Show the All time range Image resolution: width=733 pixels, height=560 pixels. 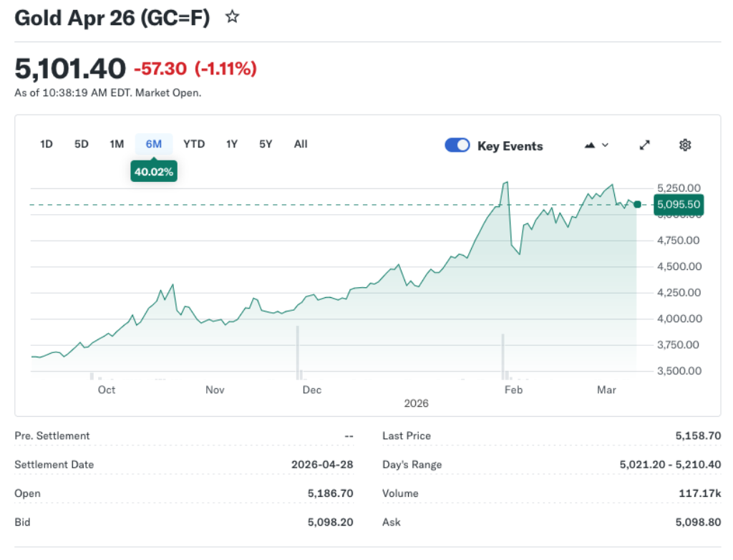tap(300, 144)
